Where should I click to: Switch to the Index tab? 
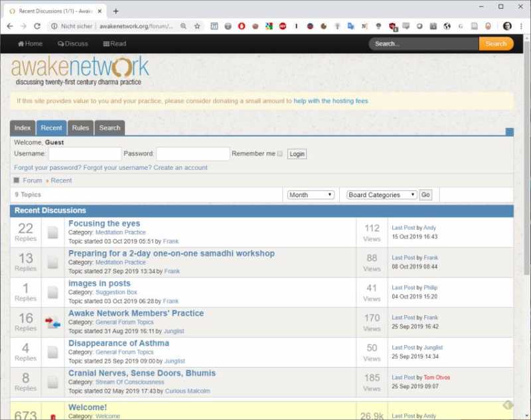(23, 128)
